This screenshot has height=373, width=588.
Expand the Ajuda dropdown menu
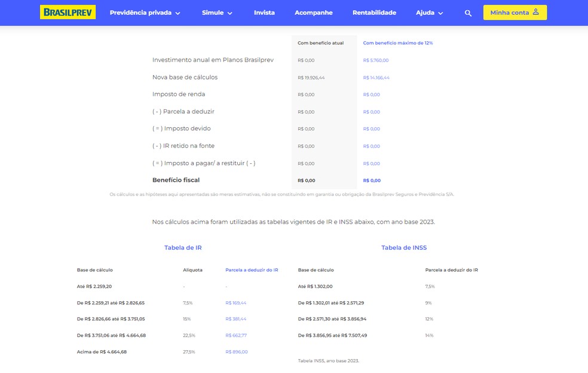[430, 13]
